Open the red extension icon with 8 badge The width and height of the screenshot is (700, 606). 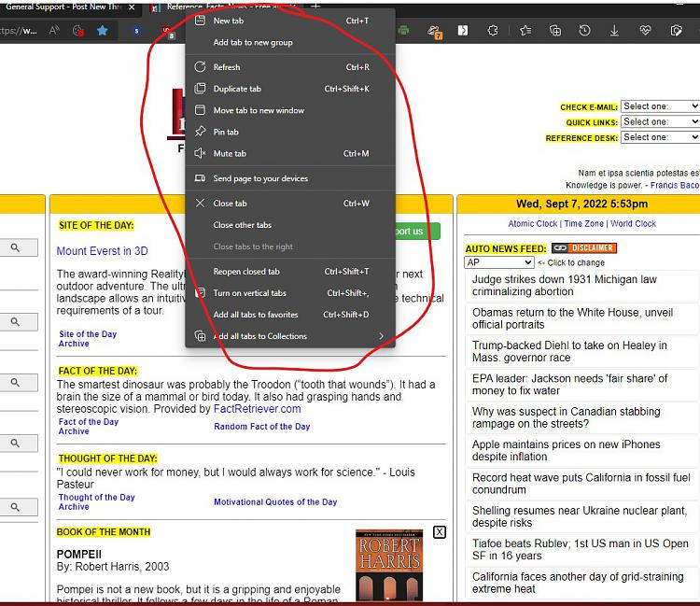point(168,31)
